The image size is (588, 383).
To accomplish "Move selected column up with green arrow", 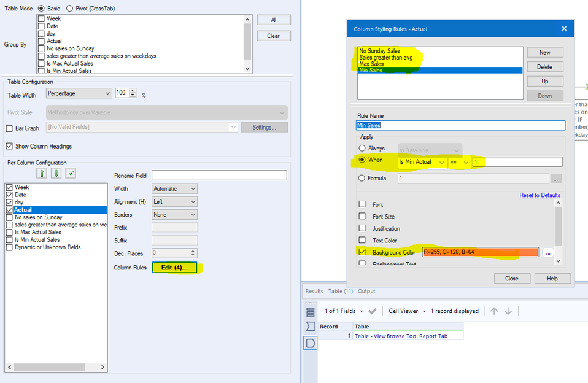I will click(42, 173).
